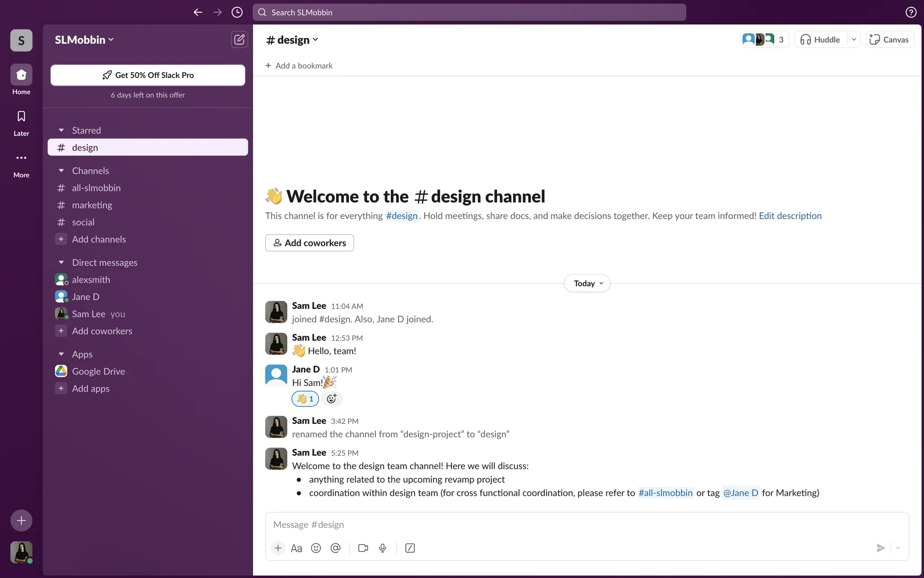Viewport: 924px width, 578px height.
Task: Toggle the waving hand reaction
Action: click(x=305, y=399)
